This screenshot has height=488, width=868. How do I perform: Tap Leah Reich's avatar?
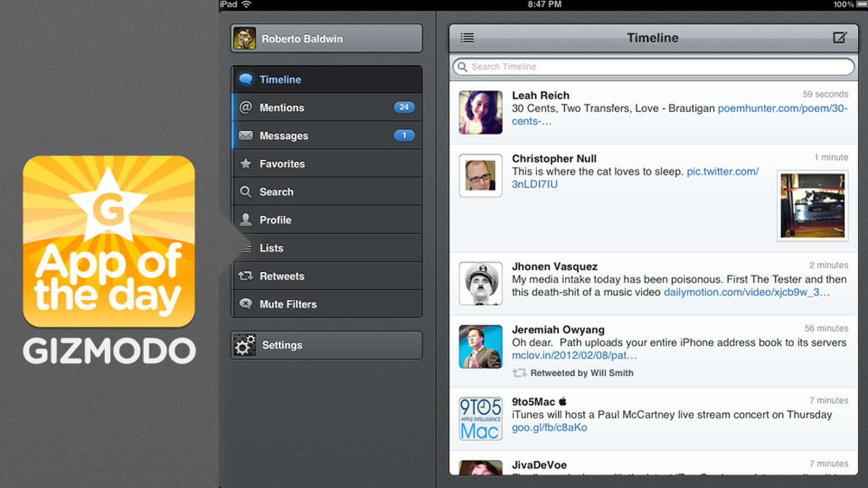(481, 112)
